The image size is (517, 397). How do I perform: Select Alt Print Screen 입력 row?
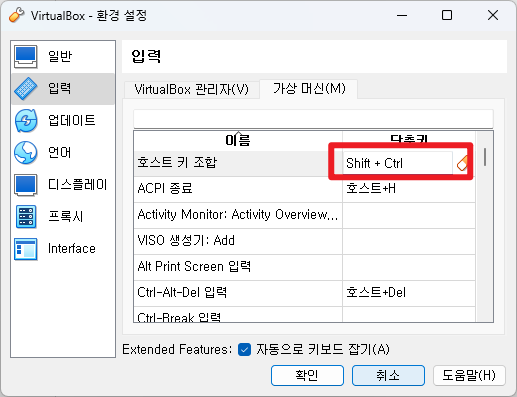[238, 267]
